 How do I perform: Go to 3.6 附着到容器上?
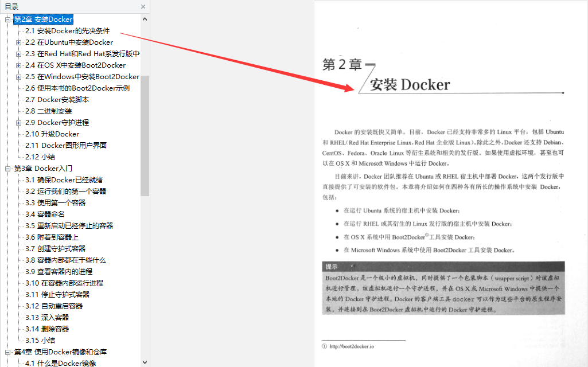click(x=52, y=237)
